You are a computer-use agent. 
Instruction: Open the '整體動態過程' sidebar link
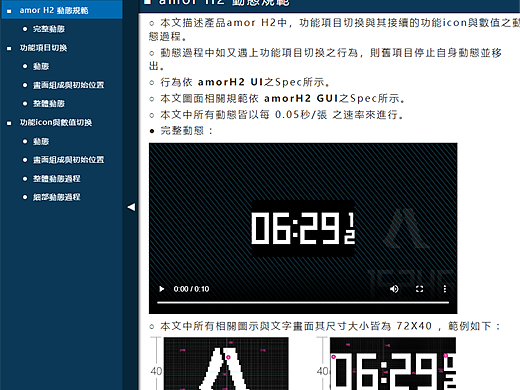point(57,178)
